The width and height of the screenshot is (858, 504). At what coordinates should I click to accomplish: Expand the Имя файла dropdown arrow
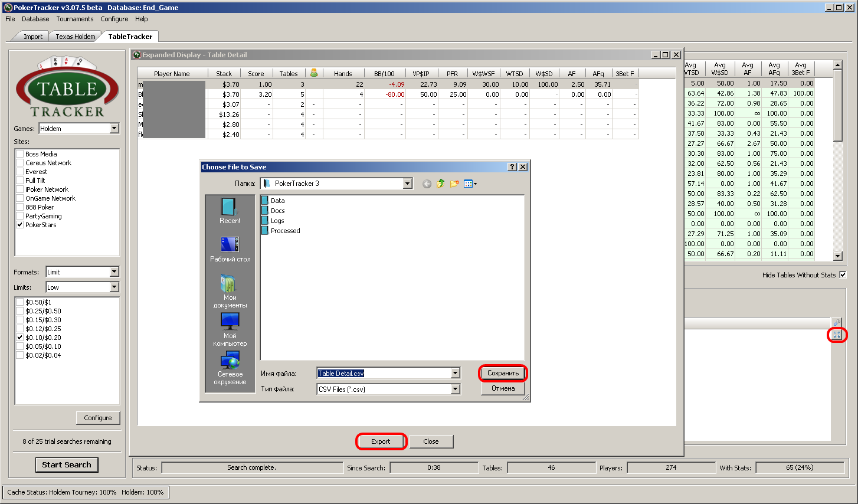pos(455,373)
